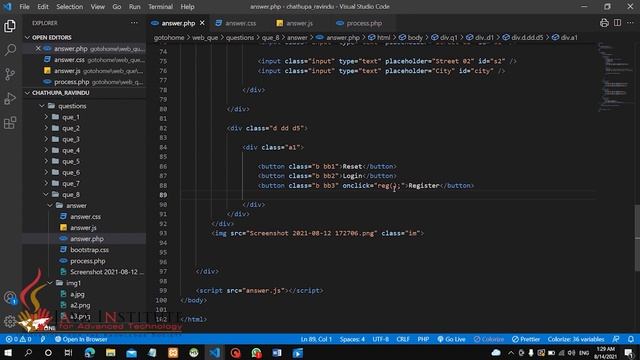Open the Terminal menu
Screen dimensions: 640x360
click(160, 7)
